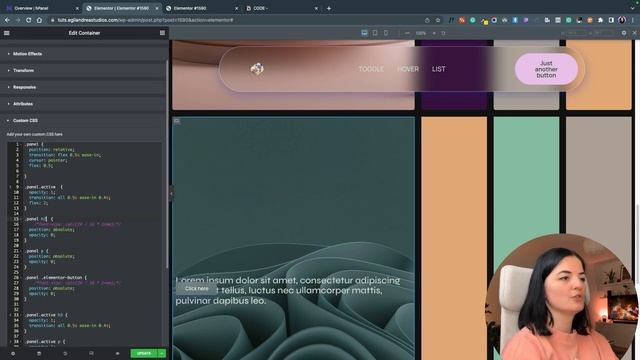
Task: Click the green UPDATE button
Action: tap(144, 353)
